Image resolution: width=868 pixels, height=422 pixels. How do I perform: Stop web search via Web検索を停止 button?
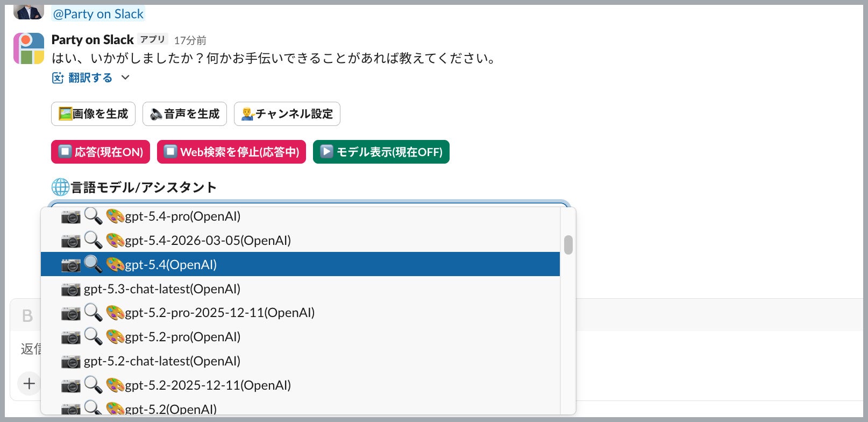click(231, 152)
